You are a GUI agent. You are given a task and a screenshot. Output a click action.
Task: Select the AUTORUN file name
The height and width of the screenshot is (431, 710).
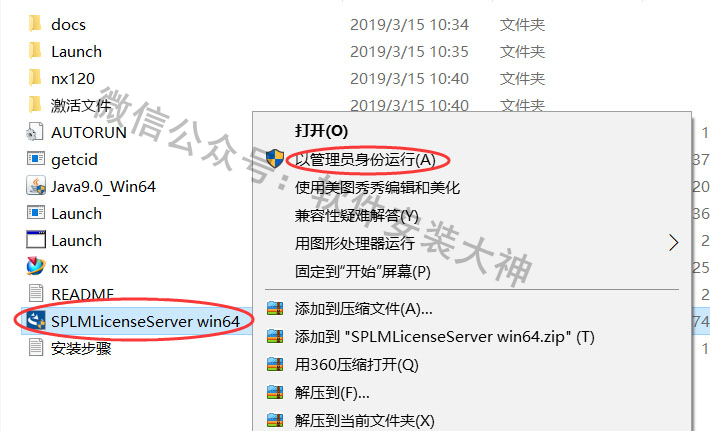tap(89, 133)
